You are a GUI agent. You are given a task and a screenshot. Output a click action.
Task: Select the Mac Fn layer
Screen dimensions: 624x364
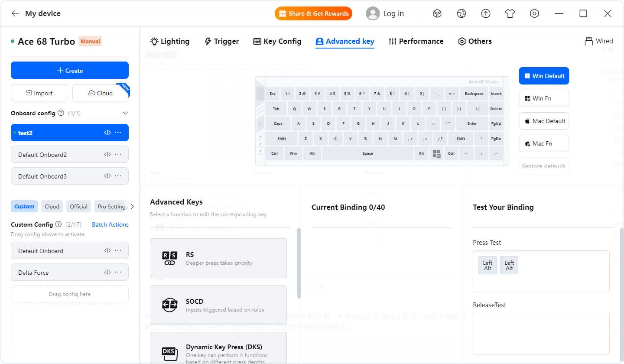coord(544,143)
